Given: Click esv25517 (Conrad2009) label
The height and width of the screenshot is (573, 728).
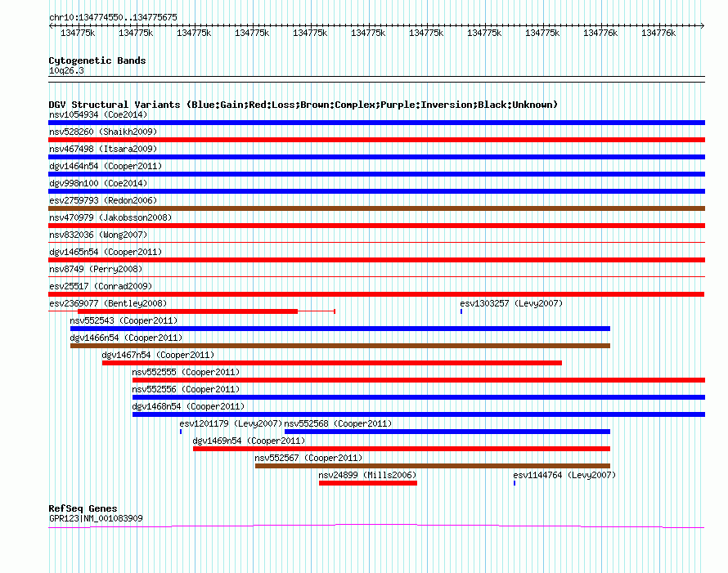Looking at the screenshot, I should tap(101, 286).
